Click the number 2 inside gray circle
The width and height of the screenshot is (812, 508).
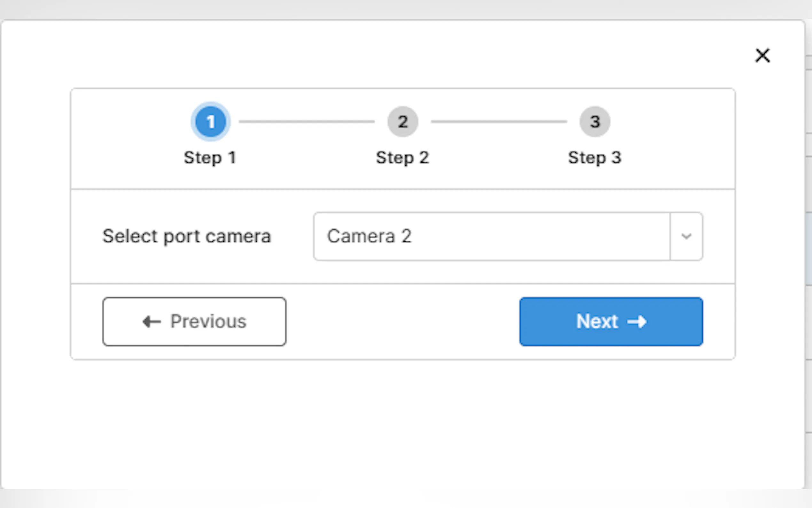click(x=402, y=122)
